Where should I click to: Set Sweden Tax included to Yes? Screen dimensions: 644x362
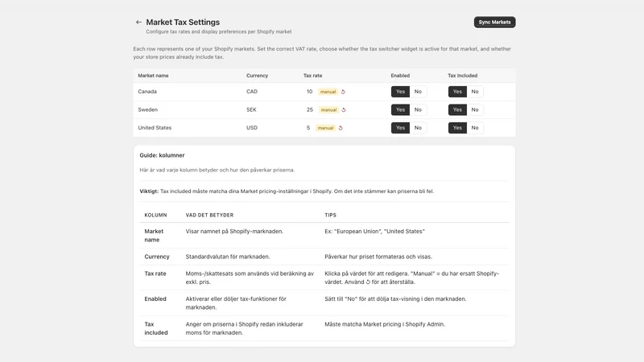pos(457,109)
